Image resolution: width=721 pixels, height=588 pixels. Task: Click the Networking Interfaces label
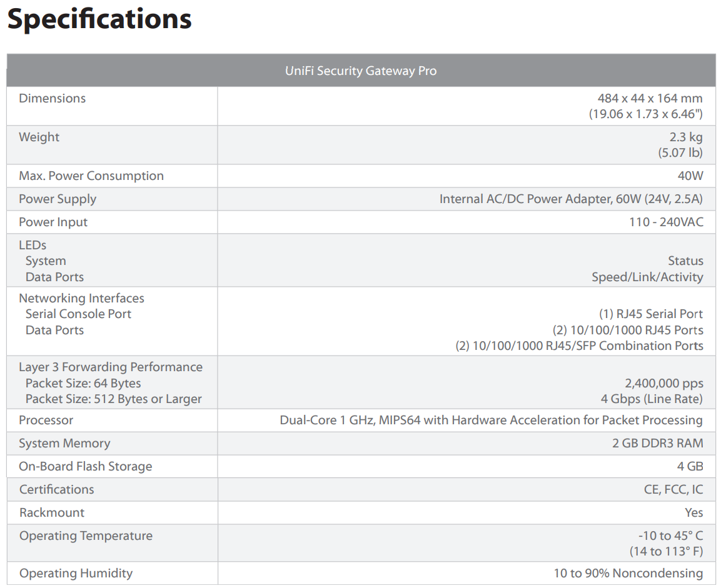[81, 299]
